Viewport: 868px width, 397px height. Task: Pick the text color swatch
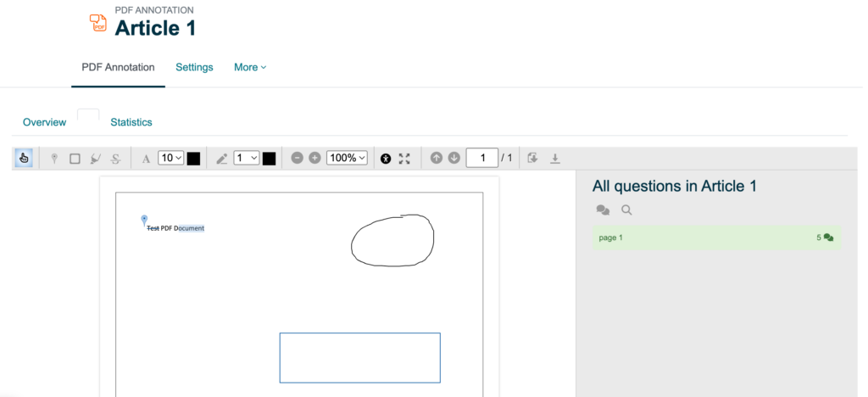coord(193,159)
